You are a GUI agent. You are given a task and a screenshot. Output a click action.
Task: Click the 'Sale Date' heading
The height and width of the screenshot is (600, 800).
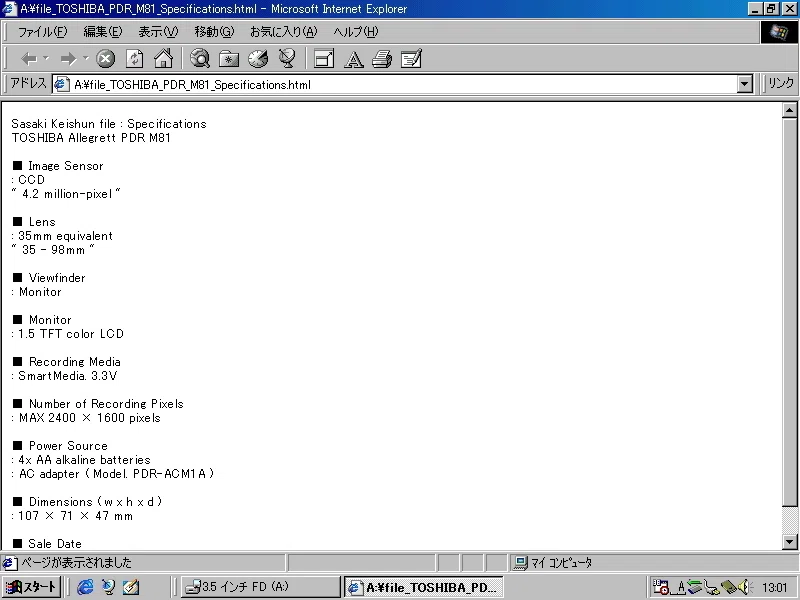[x=55, y=544]
